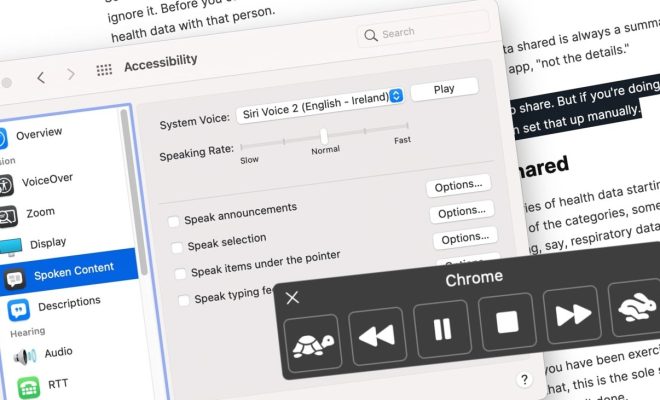Click the Zoom magnifier icon in the sidebar
This screenshot has width=660, height=400.
pos(8,216)
